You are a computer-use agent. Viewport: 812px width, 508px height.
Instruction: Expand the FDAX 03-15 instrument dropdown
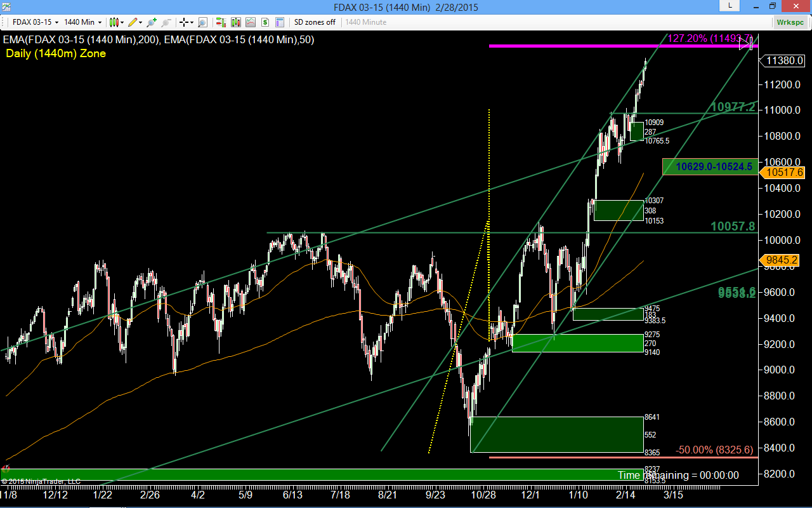pos(35,22)
